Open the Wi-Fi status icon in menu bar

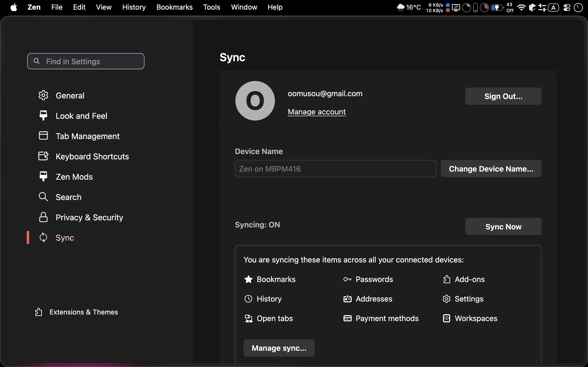click(x=521, y=8)
